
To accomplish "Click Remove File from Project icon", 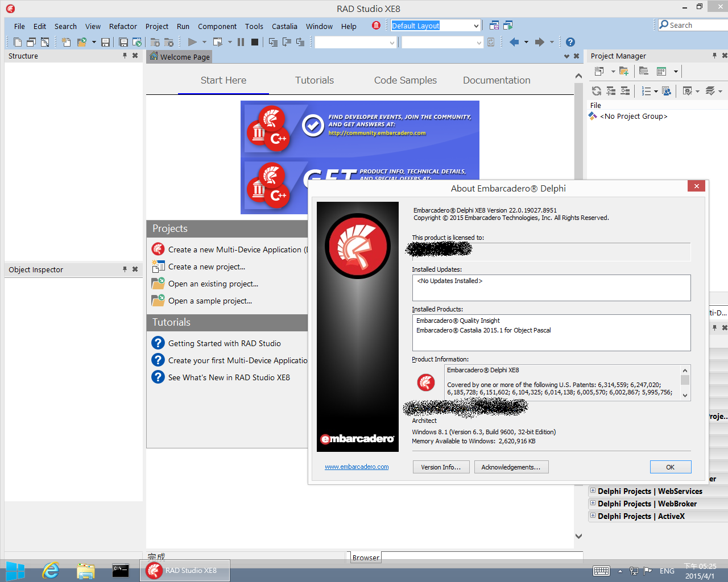I will (x=169, y=42).
